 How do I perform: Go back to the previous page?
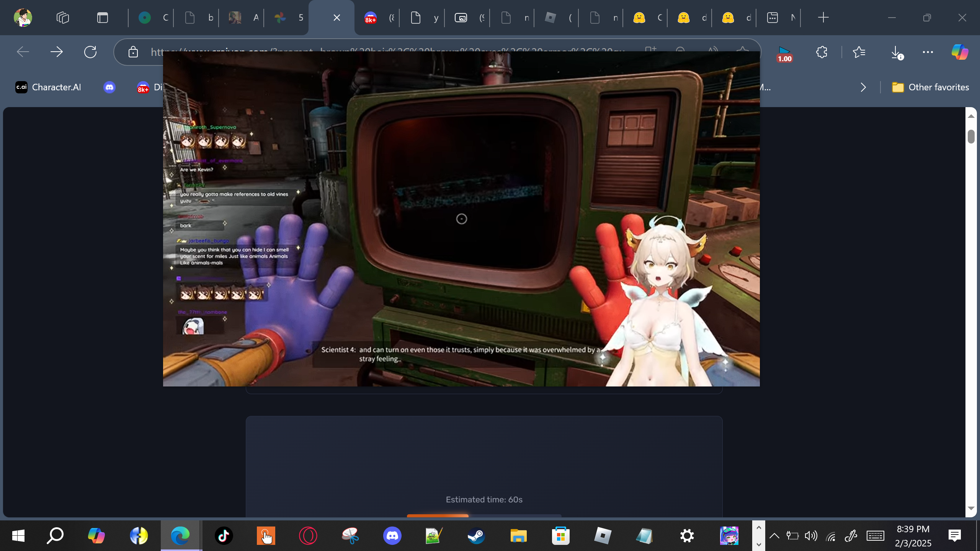(x=23, y=52)
